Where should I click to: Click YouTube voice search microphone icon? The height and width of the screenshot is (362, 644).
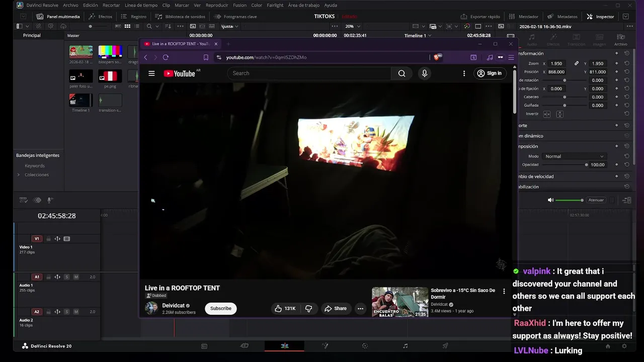coord(425,73)
